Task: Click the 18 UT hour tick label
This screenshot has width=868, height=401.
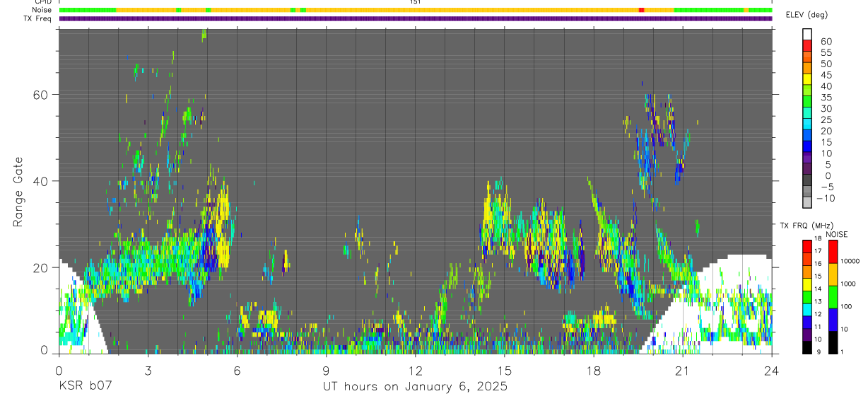Action: click(x=594, y=371)
